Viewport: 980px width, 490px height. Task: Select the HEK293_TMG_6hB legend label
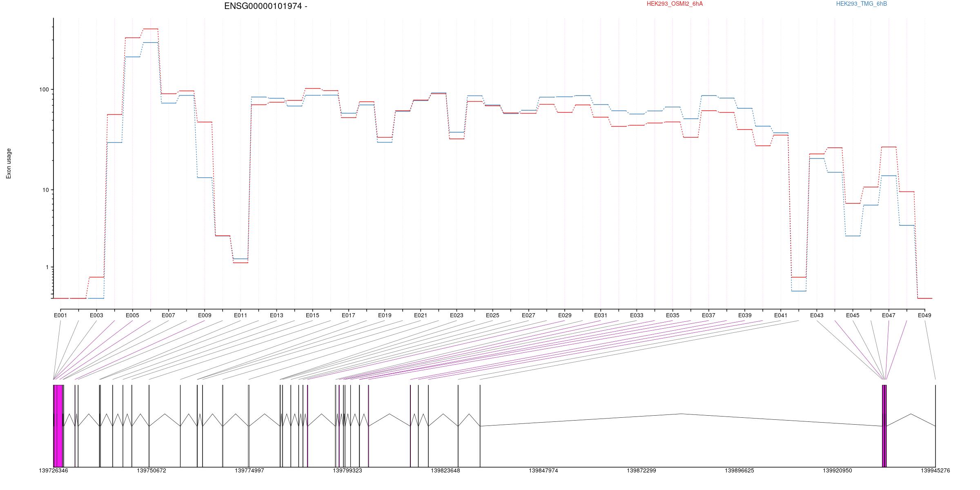click(x=862, y=4)
